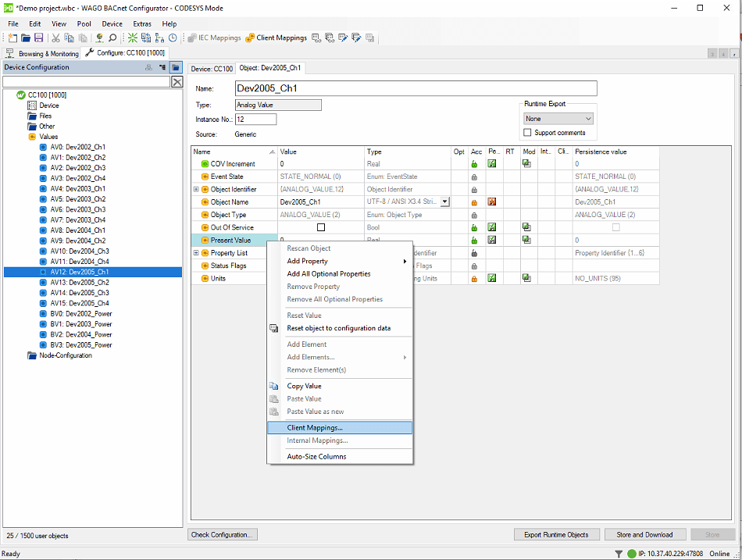This screenshot has height=560, width=742.
Task: Click the persistence icon in Present Value row
Action: [492, 240]
